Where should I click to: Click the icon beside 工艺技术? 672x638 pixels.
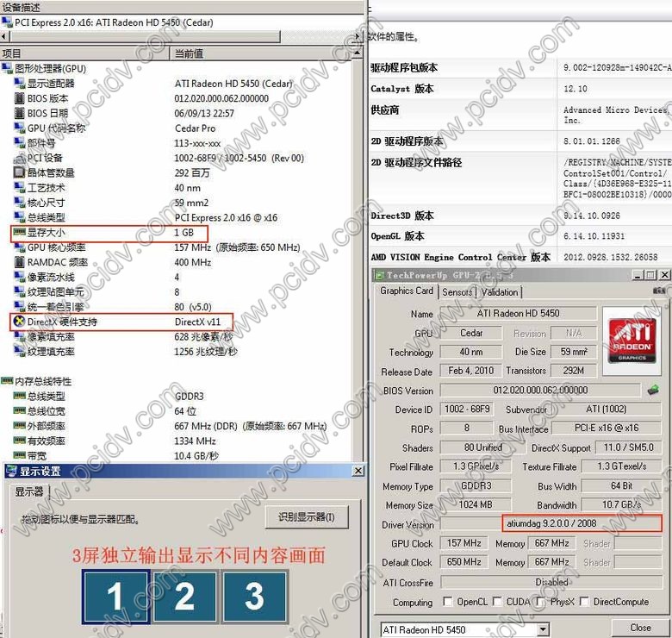(x=19, y=187)
